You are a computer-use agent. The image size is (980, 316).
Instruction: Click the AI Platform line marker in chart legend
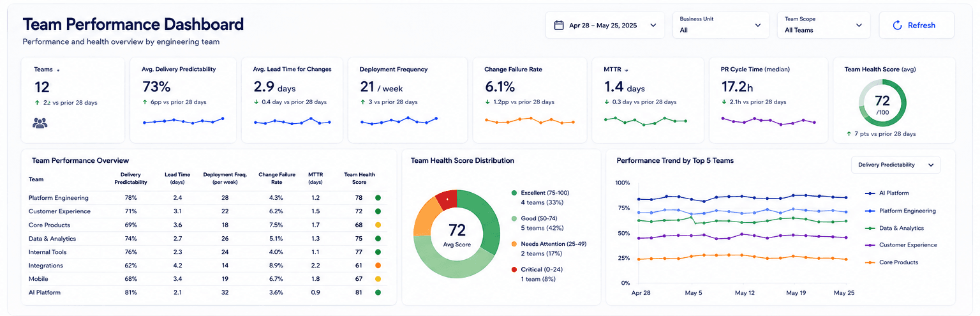pos(870,193)
